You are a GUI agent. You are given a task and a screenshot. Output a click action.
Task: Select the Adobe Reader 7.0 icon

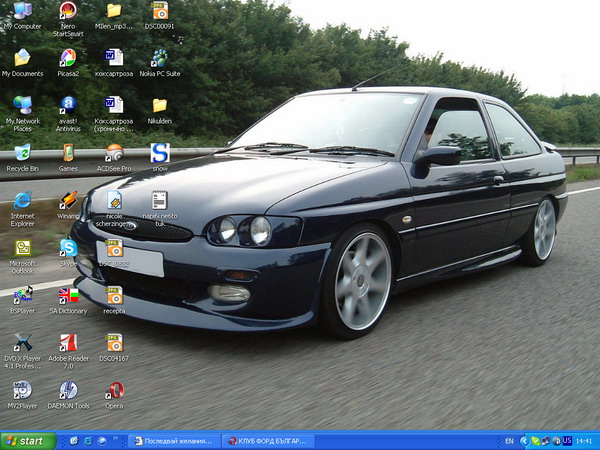[x=68, y=342]
